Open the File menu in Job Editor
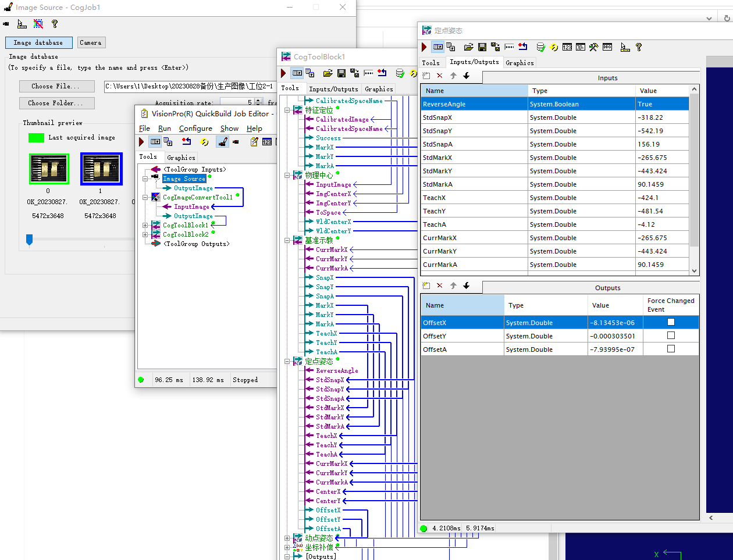The width and height of the screenshot is (733, 560). [145, 129]
